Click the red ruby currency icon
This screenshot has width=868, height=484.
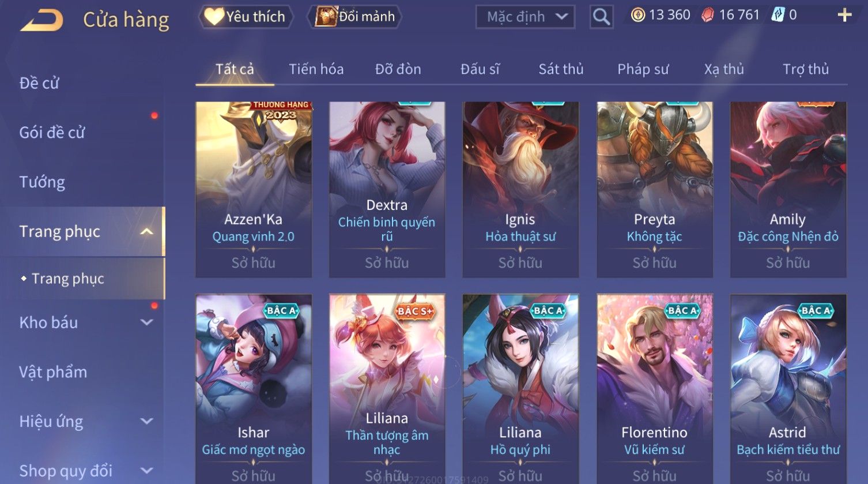pyautogui.click(x=707, y=16)
